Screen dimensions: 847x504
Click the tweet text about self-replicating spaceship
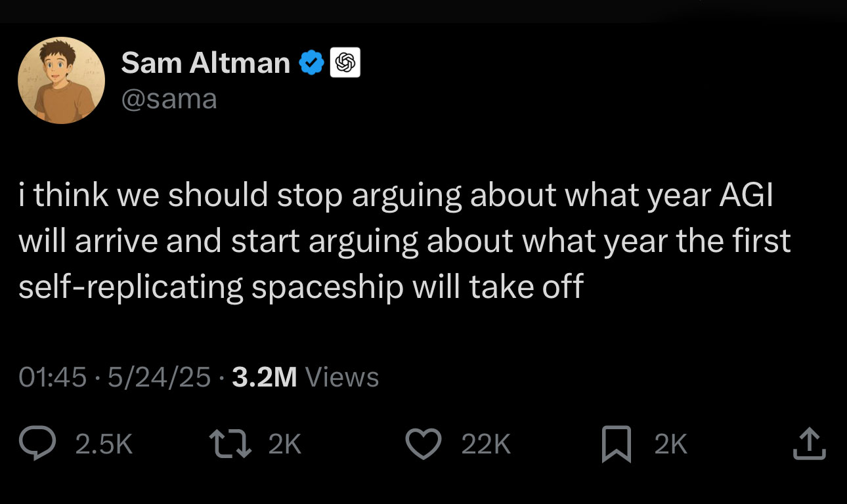(301, 287)
